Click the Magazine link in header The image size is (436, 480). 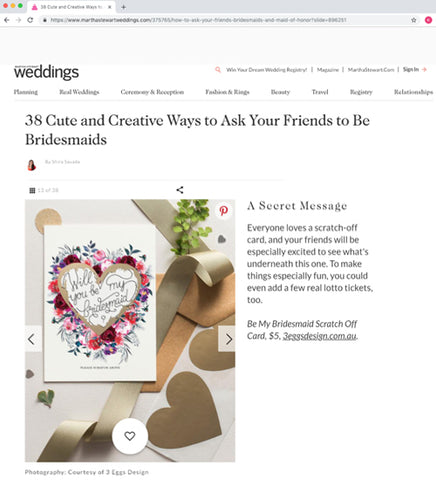(328, 70)
